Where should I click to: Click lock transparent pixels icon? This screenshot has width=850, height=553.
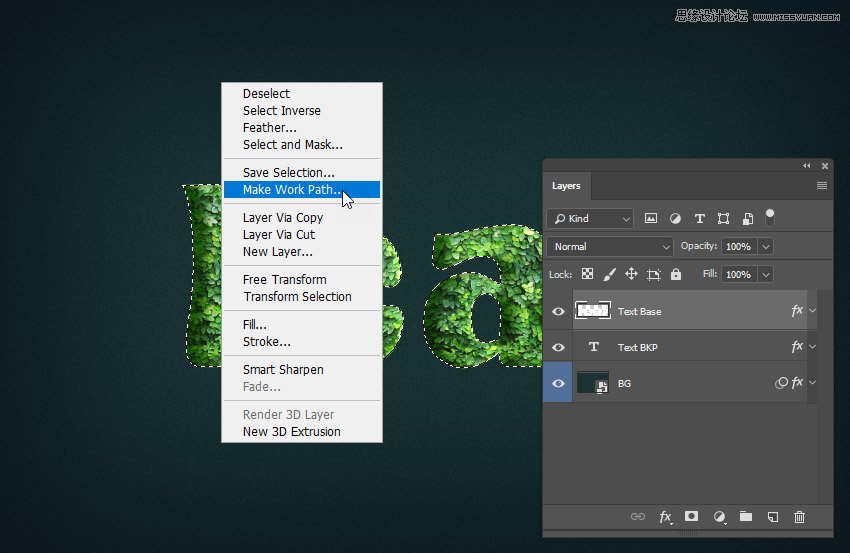(x=588, y=274)
